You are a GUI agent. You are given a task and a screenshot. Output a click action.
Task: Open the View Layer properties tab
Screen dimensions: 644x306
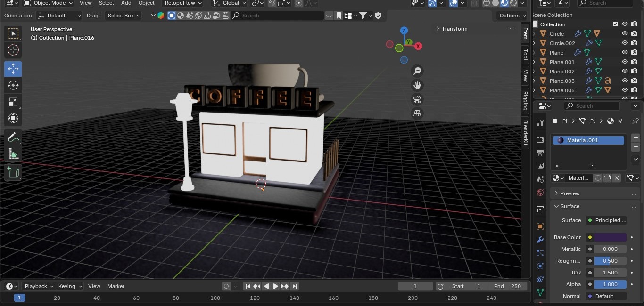tap(540, 166)
